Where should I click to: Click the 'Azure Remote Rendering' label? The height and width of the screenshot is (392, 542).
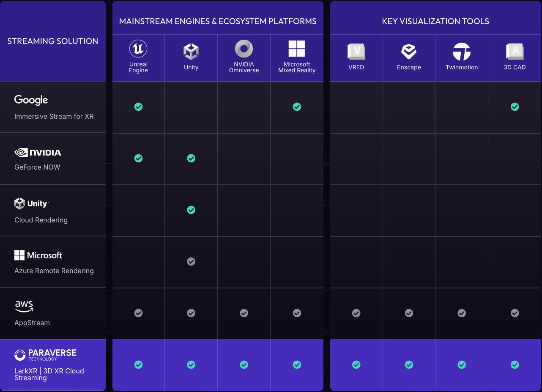click(x=54, y=271)
